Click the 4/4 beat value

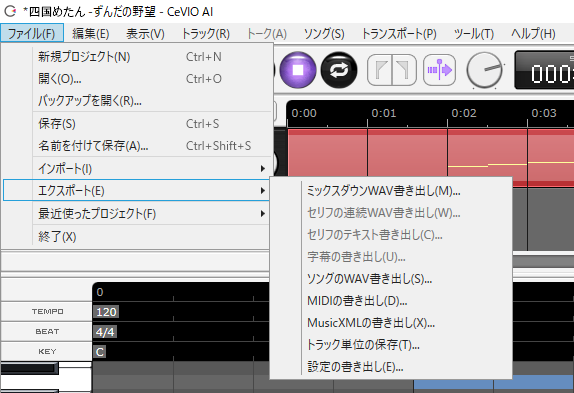(x=105, y=332)
